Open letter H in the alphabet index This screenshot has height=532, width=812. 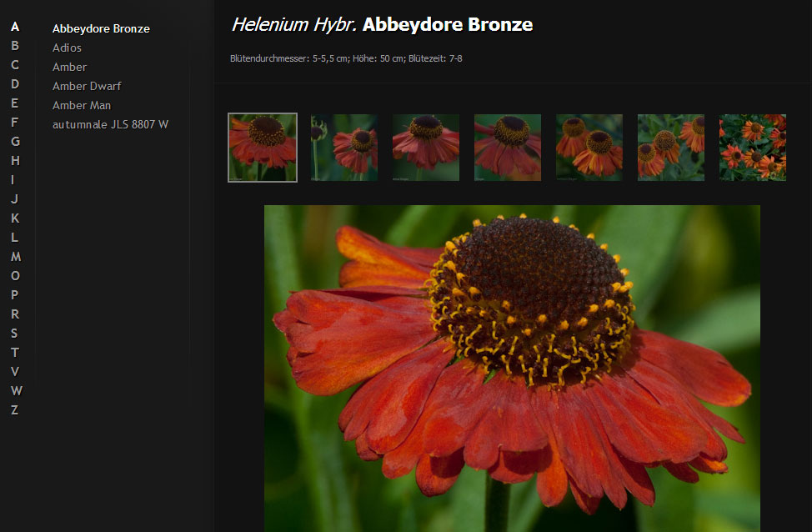(16, 161)
